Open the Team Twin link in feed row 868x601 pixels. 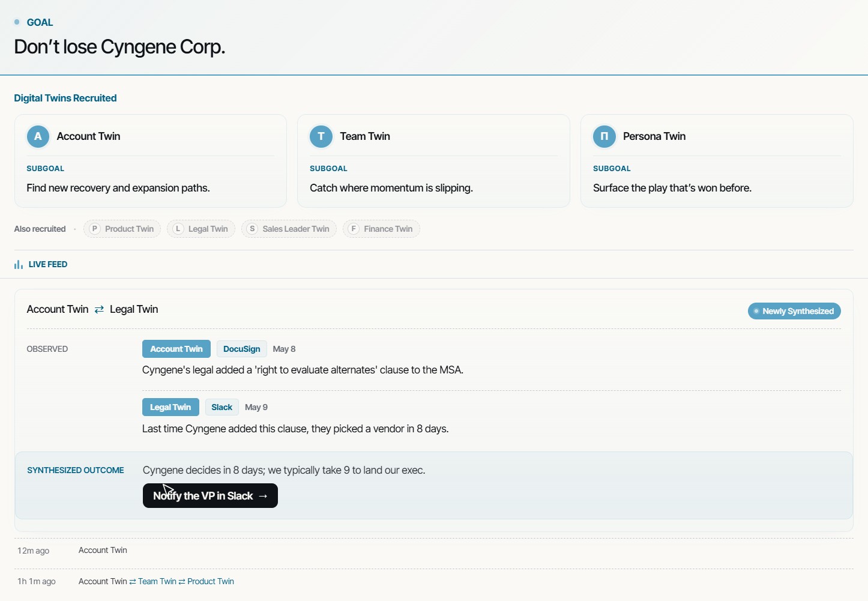(157, 581)
